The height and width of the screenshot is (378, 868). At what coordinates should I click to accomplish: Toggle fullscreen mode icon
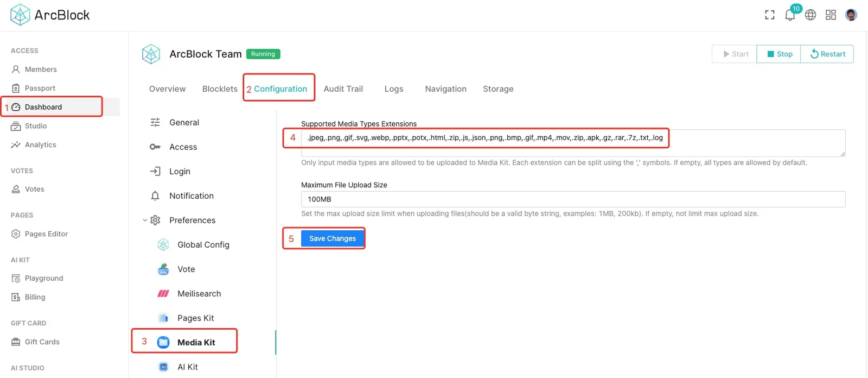pos(770,15)
